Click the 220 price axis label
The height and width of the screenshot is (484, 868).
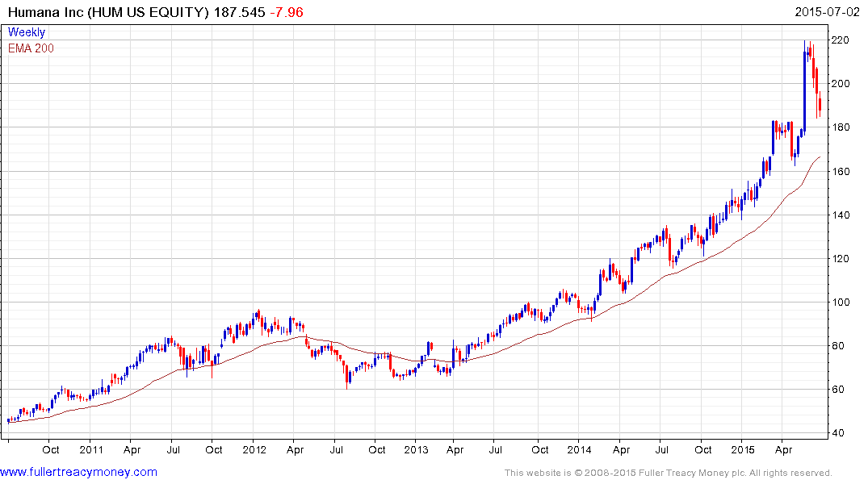[841, 40]
